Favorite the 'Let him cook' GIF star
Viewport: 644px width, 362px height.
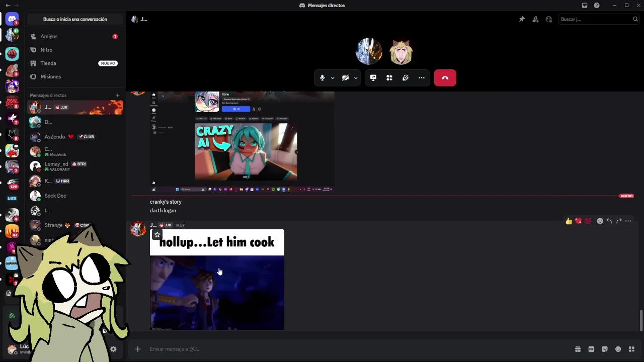point(157,235)
